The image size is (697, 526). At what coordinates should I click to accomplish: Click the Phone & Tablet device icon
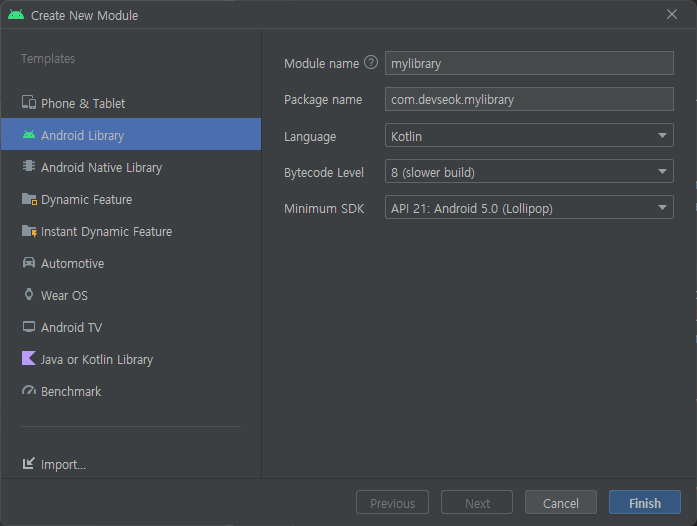click(29, 103)
